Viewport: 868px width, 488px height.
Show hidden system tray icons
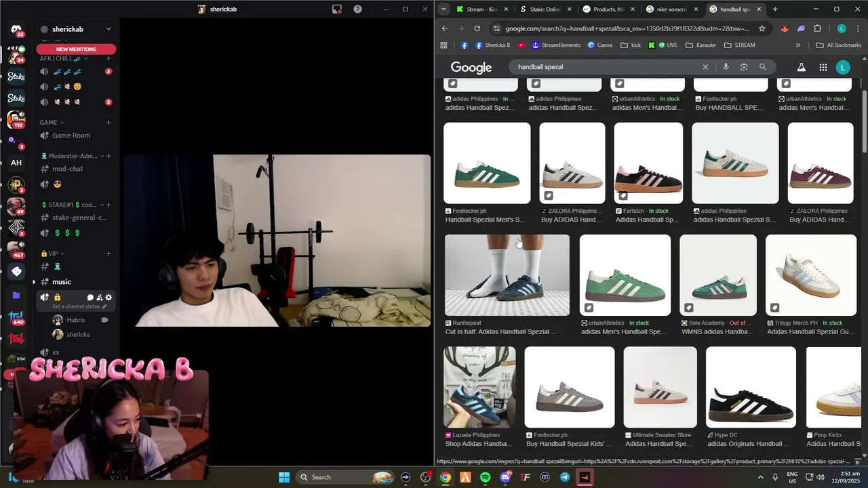pos(762,477)
